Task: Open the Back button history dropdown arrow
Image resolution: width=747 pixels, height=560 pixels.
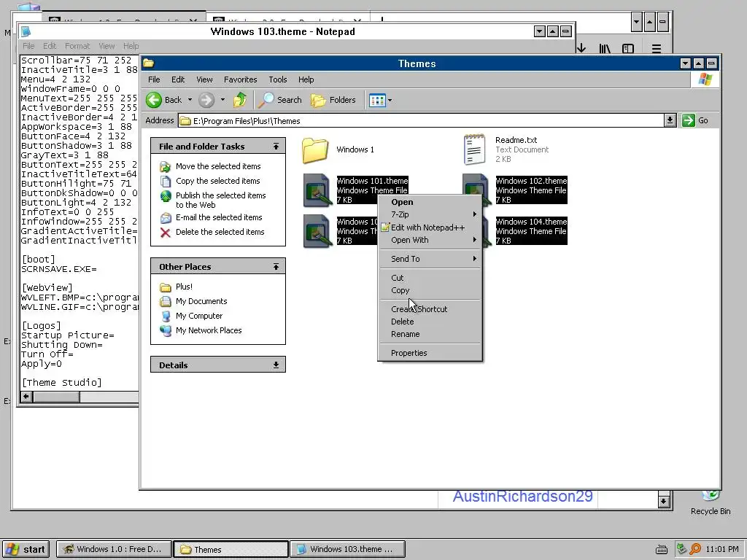Action: click(190, 100)
